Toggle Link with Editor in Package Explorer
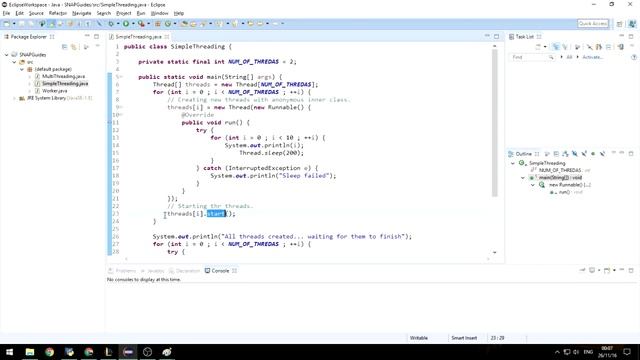Image resolution: width=640 pixels, height=360 pixels. pyautogui.click(x=74, y=47)
